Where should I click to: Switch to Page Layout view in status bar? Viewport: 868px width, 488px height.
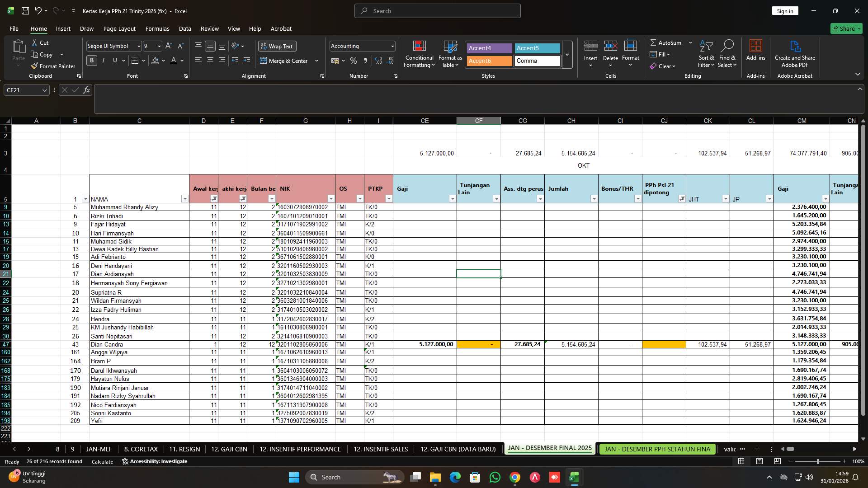[759, 461]
